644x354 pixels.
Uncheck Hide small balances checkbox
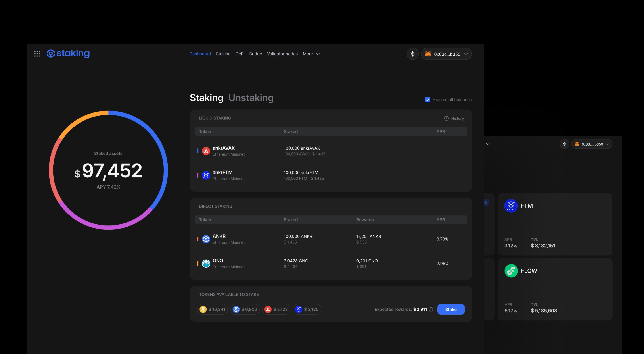(427, 100)
